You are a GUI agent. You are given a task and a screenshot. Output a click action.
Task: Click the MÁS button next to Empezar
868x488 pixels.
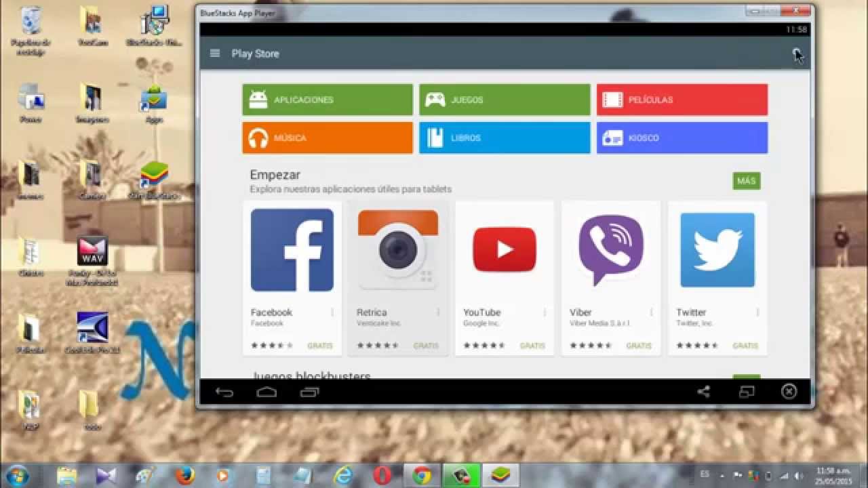tap(747, 181)
